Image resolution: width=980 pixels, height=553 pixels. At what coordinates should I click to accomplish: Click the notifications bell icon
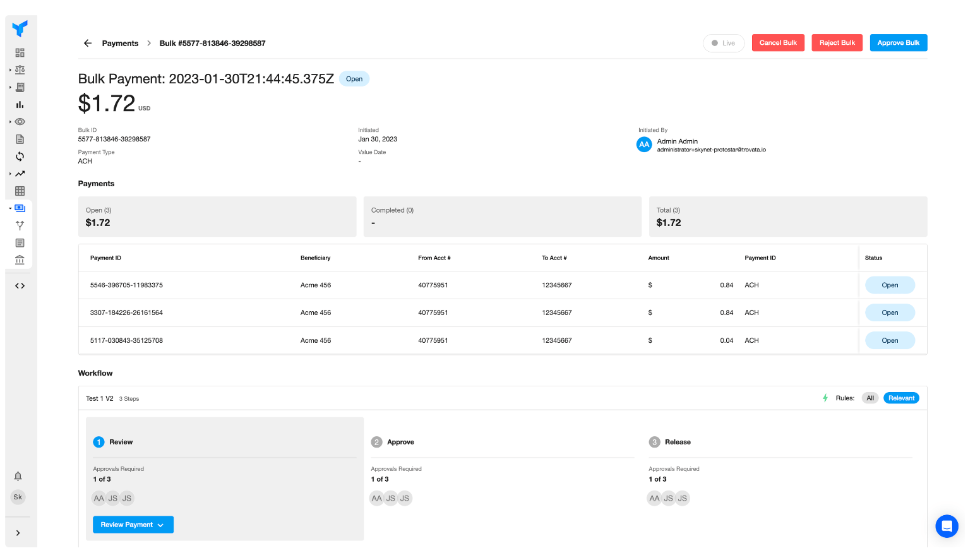(x=18, y=476)
